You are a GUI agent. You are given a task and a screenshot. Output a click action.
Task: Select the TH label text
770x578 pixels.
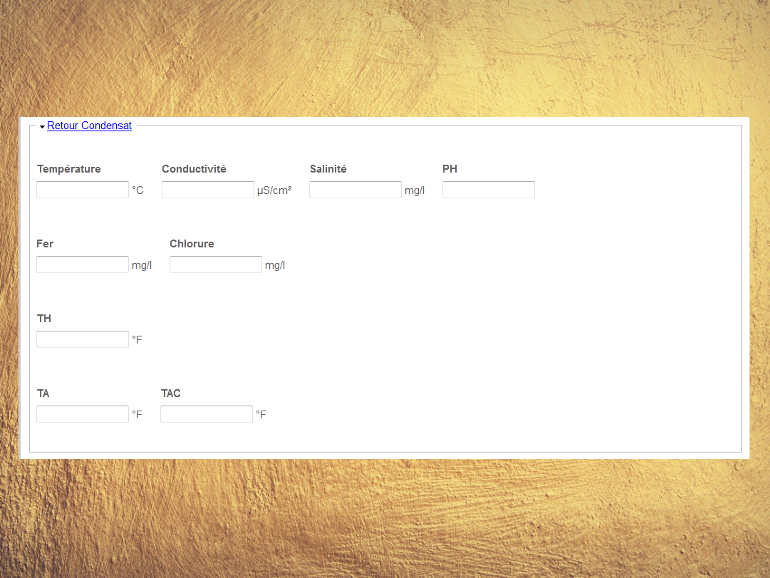point(44,318)
